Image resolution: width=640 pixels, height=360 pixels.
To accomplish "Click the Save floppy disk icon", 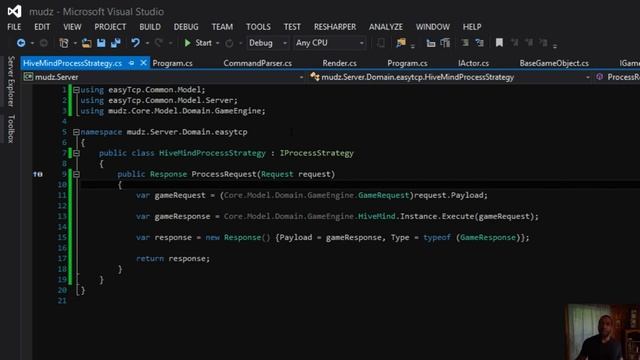I will tap(101, 43).
